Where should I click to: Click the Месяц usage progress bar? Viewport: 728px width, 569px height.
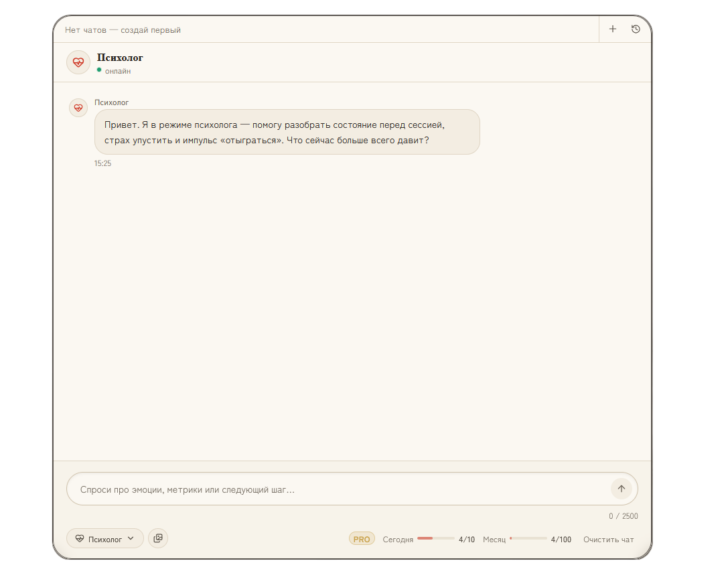click(x=528, y=538)
